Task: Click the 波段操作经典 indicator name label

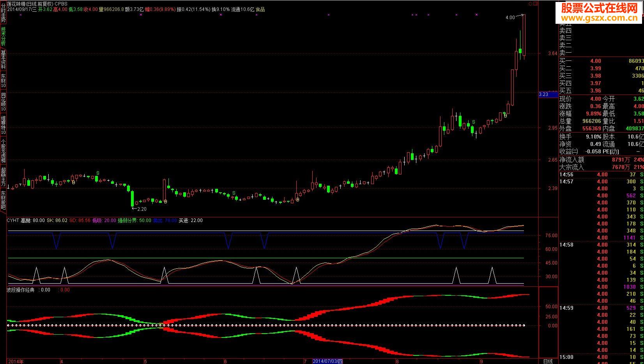Action: 21,290
